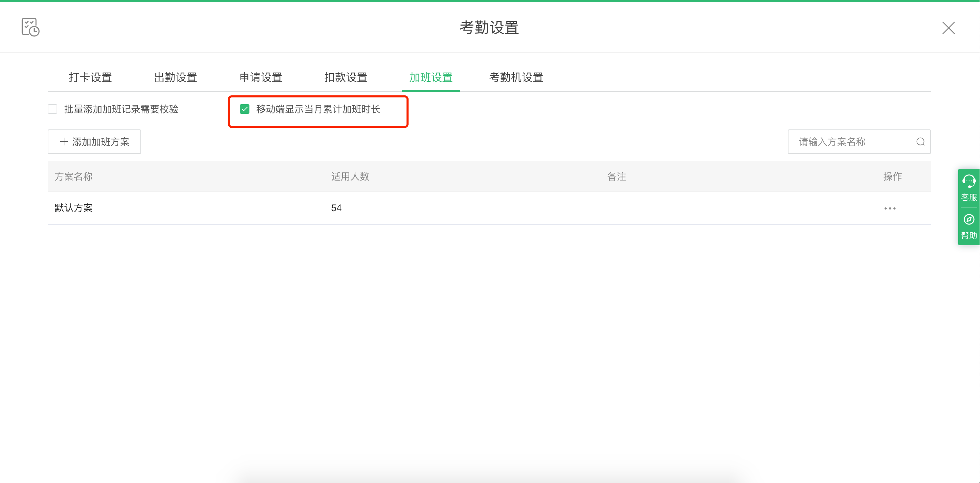Click the 默认方案 row name
Image resolution: width=980 pixels, height=483 pixels.
tap(73, 208)
